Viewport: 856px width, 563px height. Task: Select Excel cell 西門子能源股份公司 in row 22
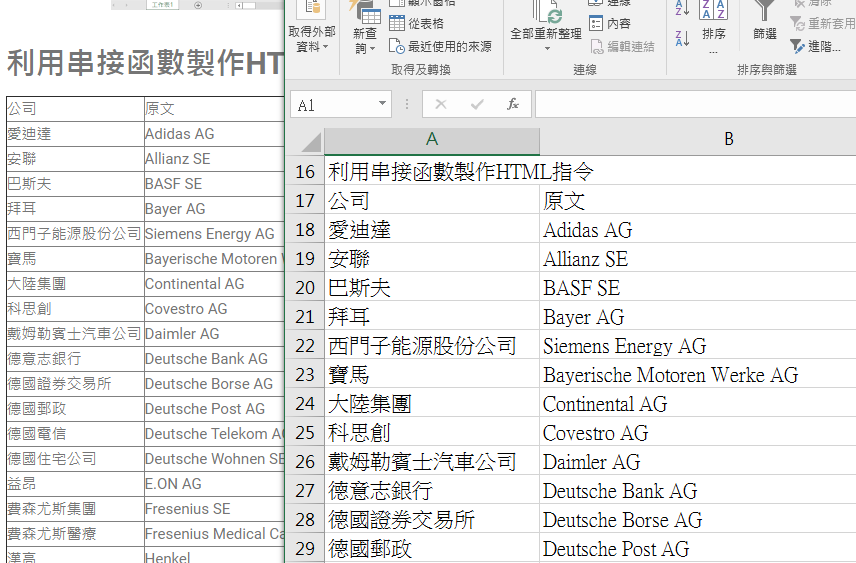pos(432,346)
